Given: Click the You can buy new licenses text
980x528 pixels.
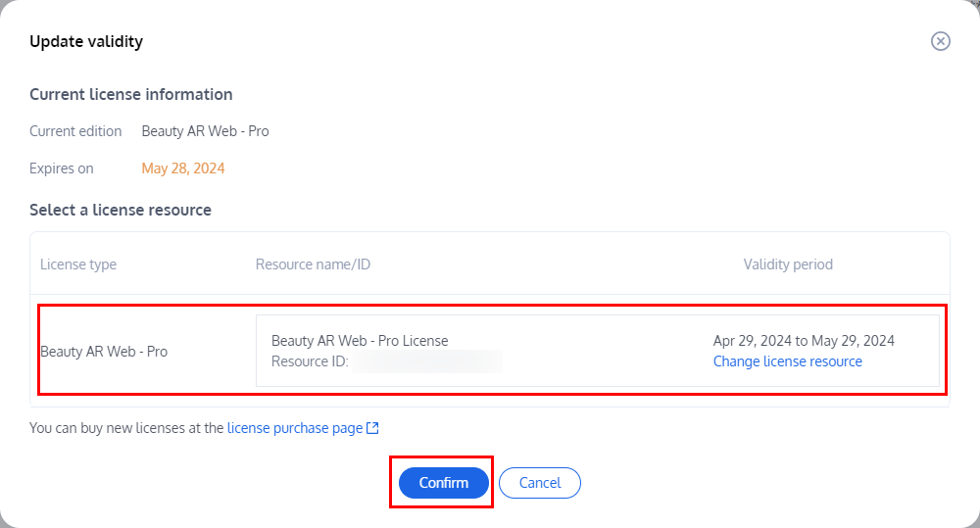Looking at the screenshot, I should [126, 428].
